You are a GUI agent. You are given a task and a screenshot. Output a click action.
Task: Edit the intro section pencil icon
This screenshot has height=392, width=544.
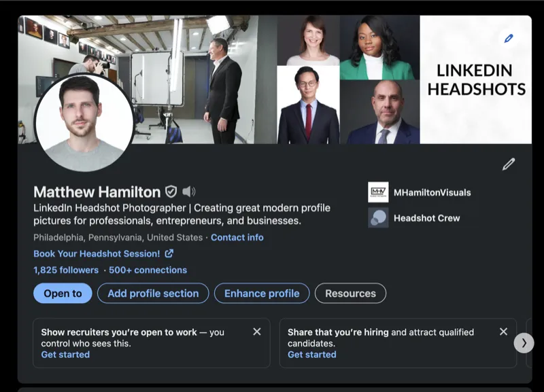point(508,165)
